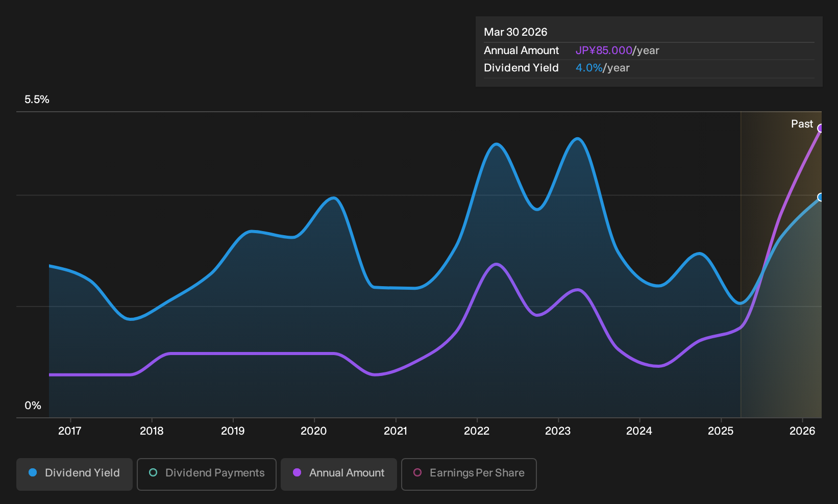Enable the Dividend Payments series
This screenshot has width=838, height=504.
207,474
